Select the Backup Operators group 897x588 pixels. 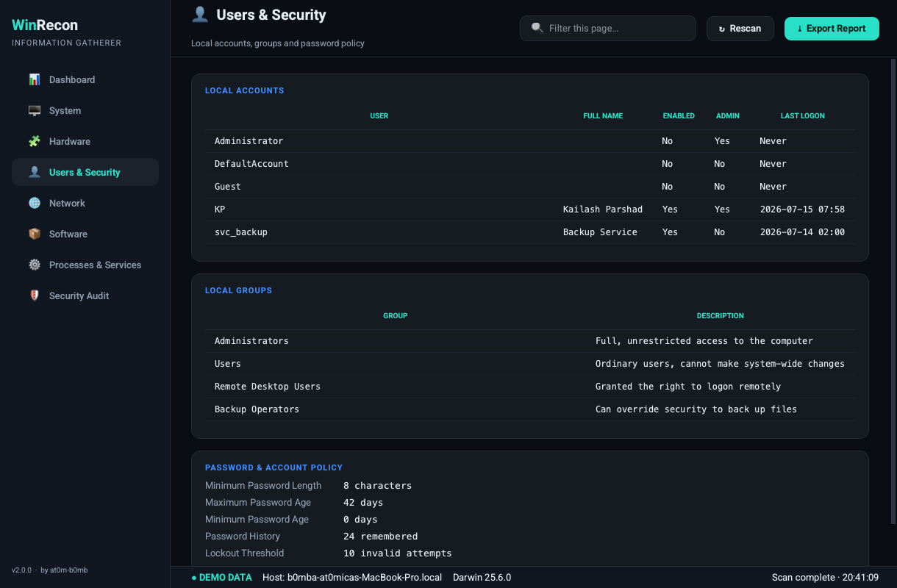[x=257, y=409]
